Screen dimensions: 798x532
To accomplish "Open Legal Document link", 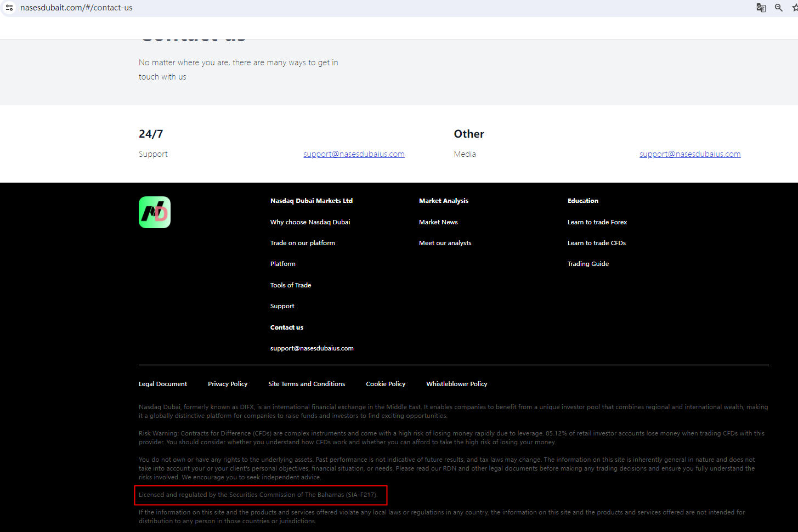I will click(163, 384).
